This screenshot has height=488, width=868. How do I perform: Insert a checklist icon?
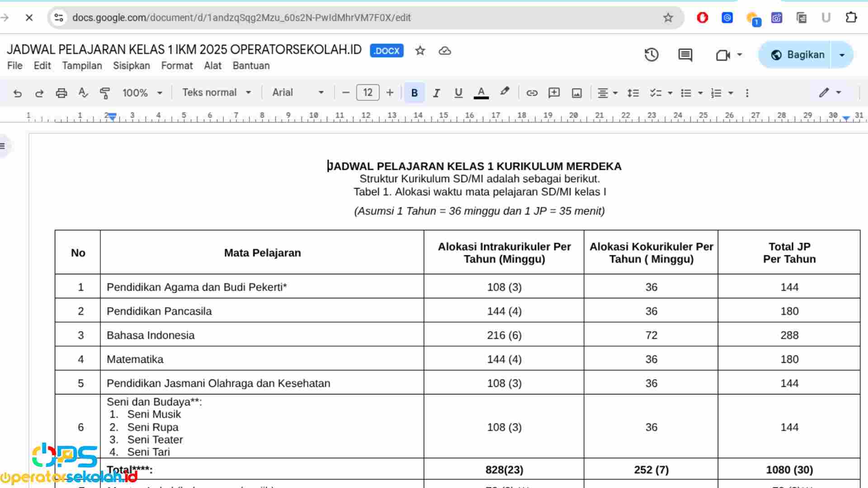point(655,93)
